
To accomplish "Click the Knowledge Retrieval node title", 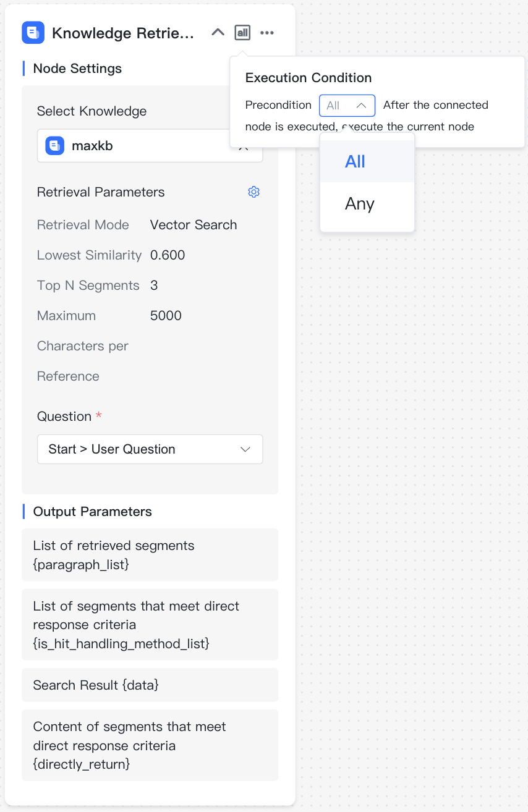I will click(123, 33).
